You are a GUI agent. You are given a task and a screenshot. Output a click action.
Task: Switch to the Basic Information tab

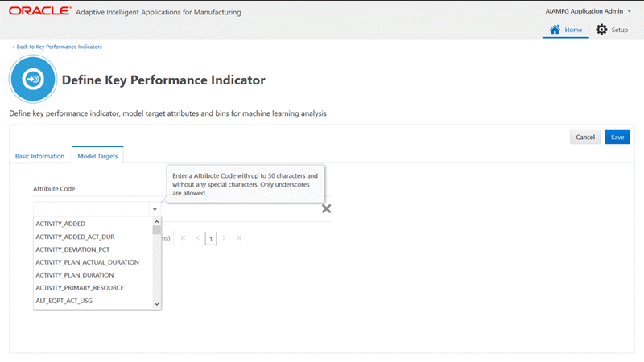40,156
